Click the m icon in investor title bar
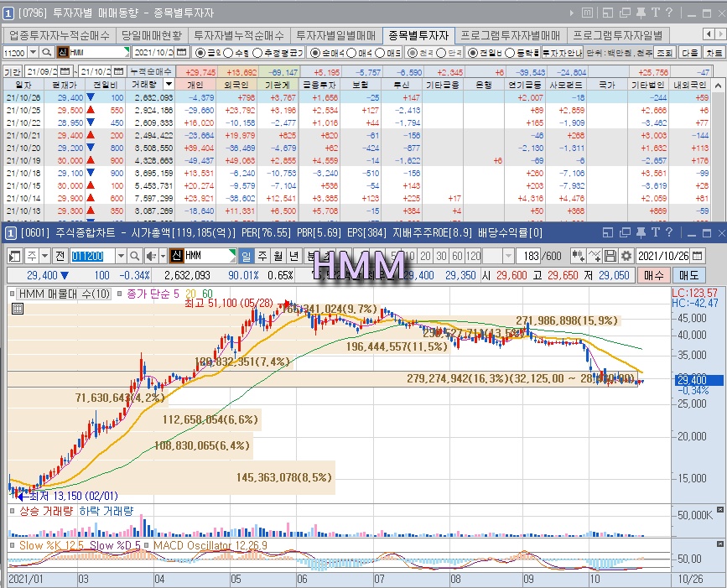 [x=587, y=13]
